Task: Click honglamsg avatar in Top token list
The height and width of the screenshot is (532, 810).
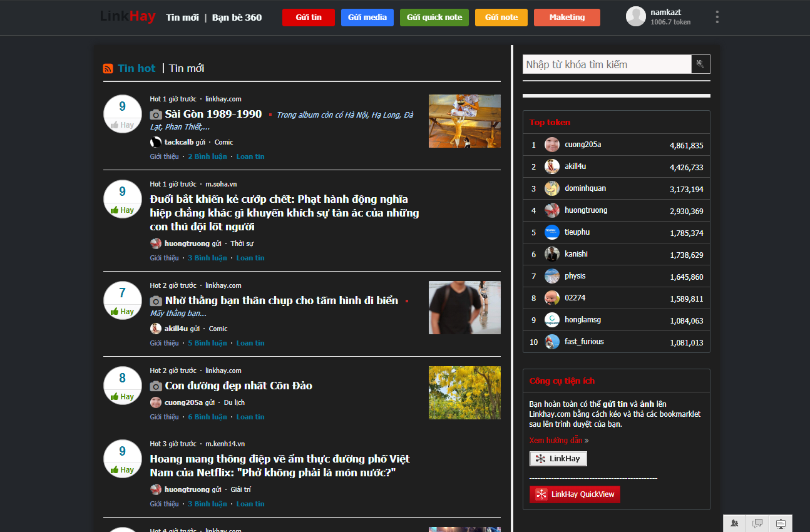Action: click(x=552, y=320)
